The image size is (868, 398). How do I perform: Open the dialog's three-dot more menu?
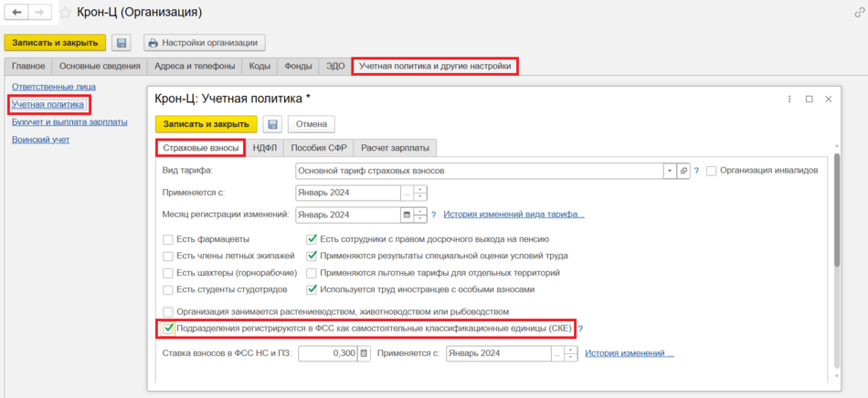coord(789,99)
